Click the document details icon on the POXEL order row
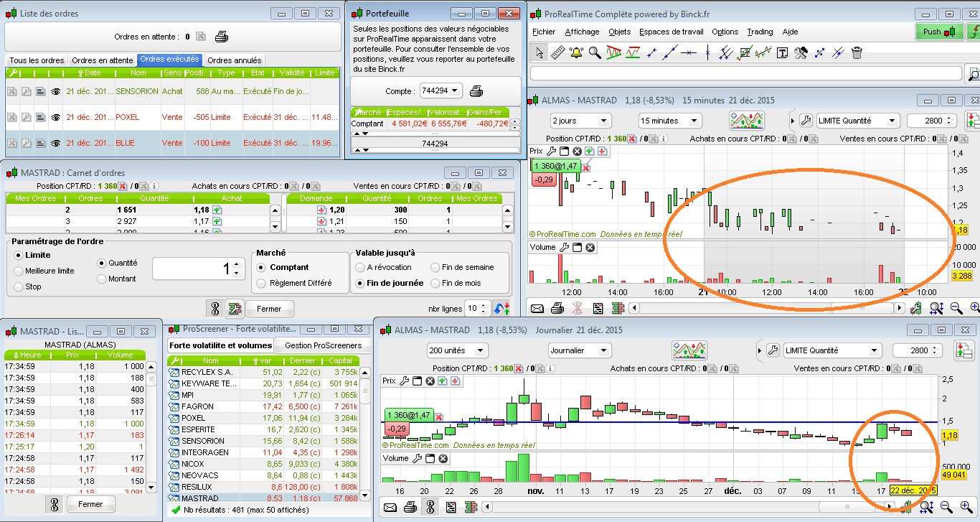The height and width of the screenshot is (522, 980). click(x=40, y=117)
